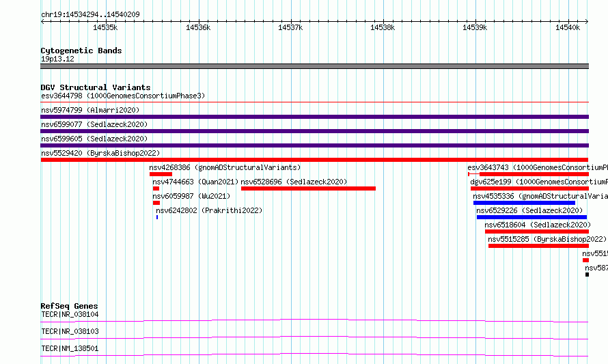Image resolution: width=608 pixels, height=364 pixels.
Task: Click the chr19:14534294..14540209 coordinate label
Action: click(x=90, y=14)
